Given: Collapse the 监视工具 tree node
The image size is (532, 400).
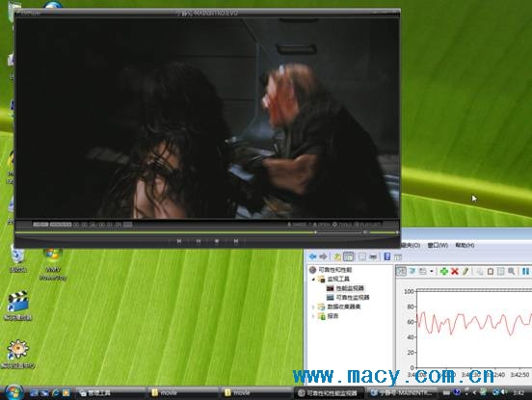Looking at the screenshot, I should pyautogui.click(x=313, y=280).
